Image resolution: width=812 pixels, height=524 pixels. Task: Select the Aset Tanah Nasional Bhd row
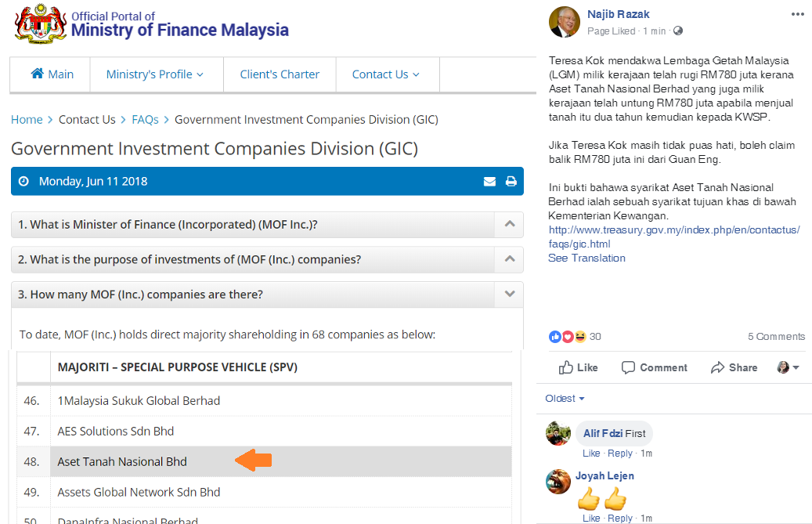pos(122,462)
